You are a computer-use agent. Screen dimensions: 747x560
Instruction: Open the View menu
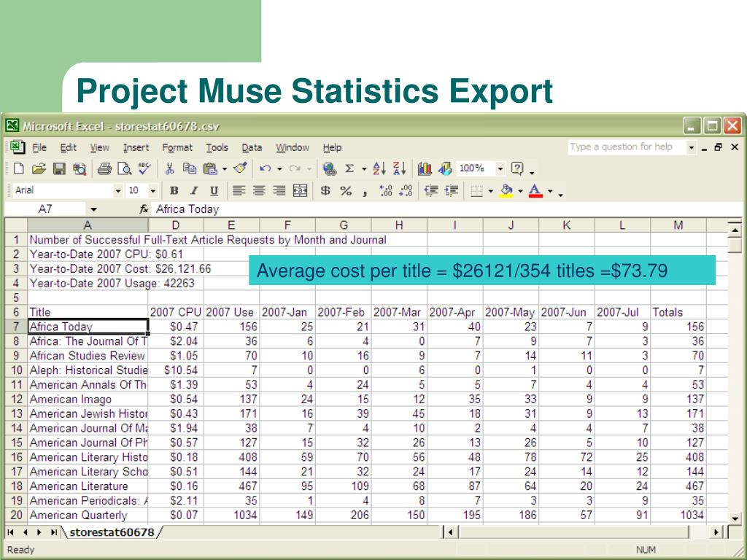(99, 147)
